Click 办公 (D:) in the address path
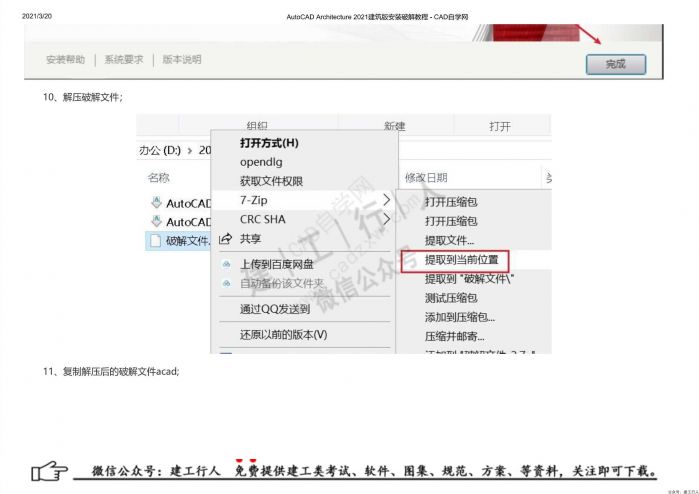The height and width of the screenshot is (494, 699). pos(160,150)
